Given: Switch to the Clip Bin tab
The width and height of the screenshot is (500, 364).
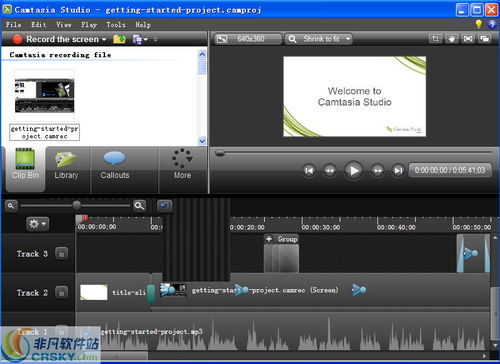Looking at the screenshot, I should tap(25, 169).
